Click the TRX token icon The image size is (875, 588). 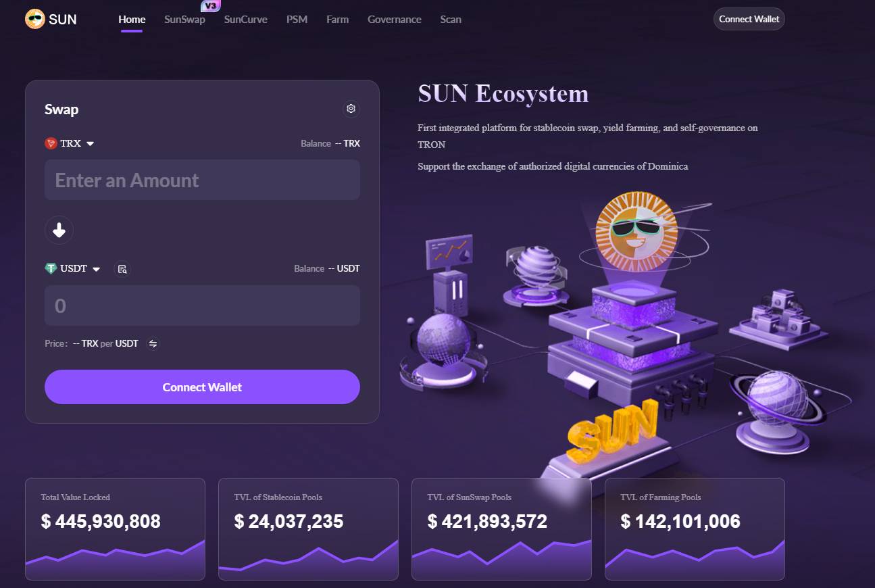(x=51, y=143)
